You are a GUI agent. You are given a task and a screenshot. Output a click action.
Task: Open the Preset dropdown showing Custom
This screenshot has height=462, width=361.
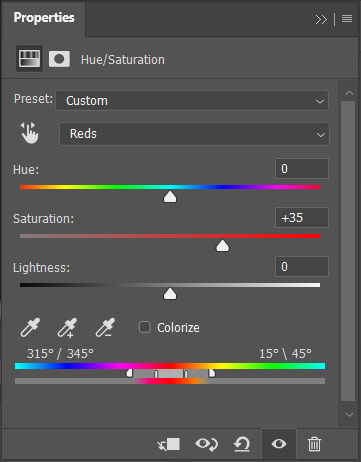pos(192,100)
